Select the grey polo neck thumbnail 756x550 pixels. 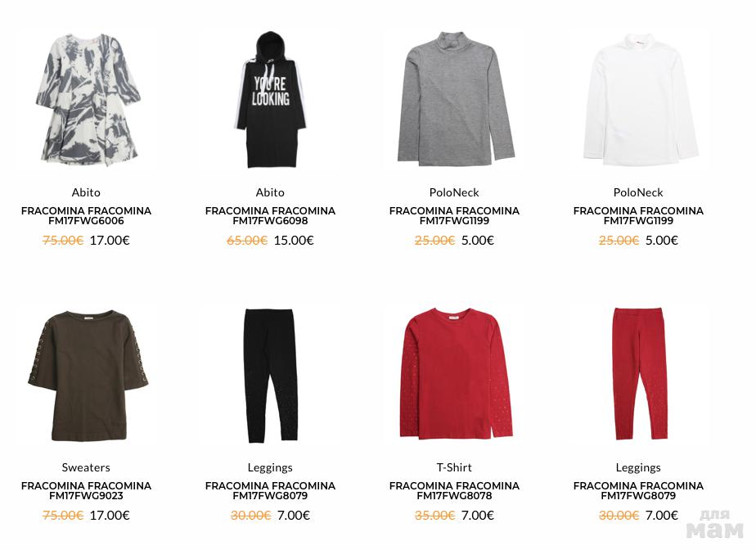[454, 99]
